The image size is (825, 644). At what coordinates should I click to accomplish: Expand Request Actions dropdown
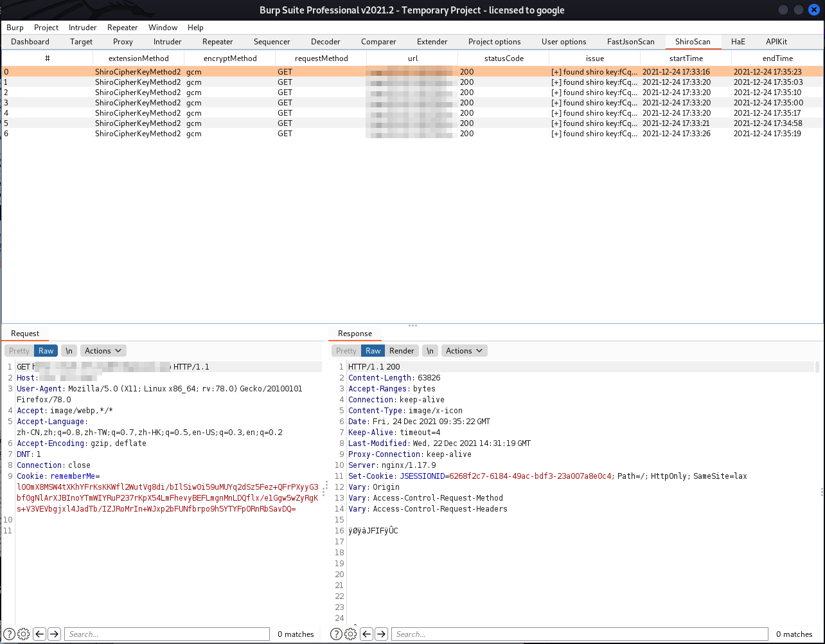tap(103, 350)
